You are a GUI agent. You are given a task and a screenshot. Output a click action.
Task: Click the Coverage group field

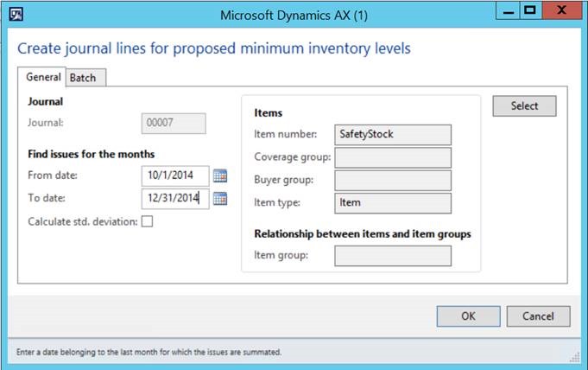tap(392, 156)
